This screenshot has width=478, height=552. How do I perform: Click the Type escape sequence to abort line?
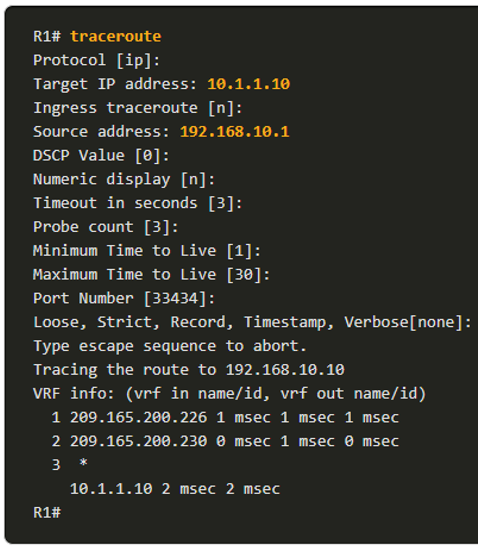[x=170, y=346]
